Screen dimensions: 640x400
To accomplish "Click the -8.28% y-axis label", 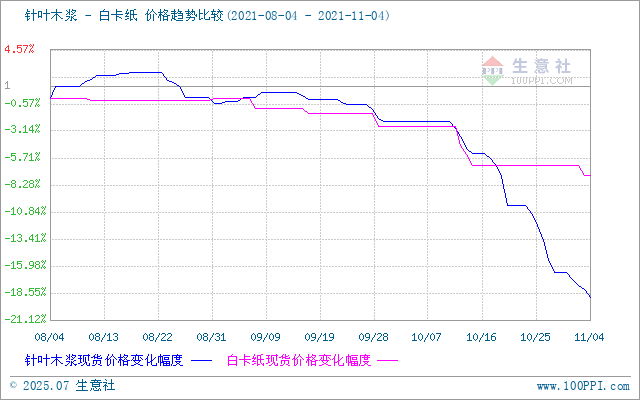I will (22, 184).
